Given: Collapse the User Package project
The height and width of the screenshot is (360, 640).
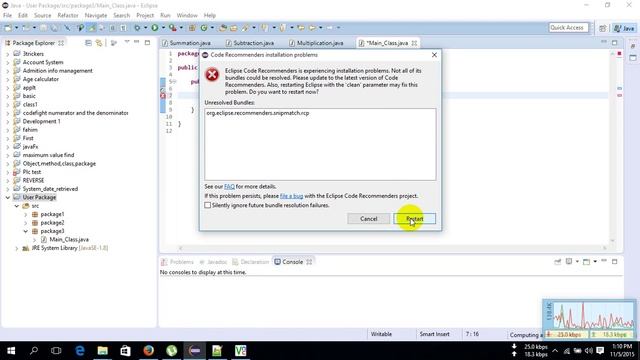Looking at the screenshot, I should click(x=7, y=198).
